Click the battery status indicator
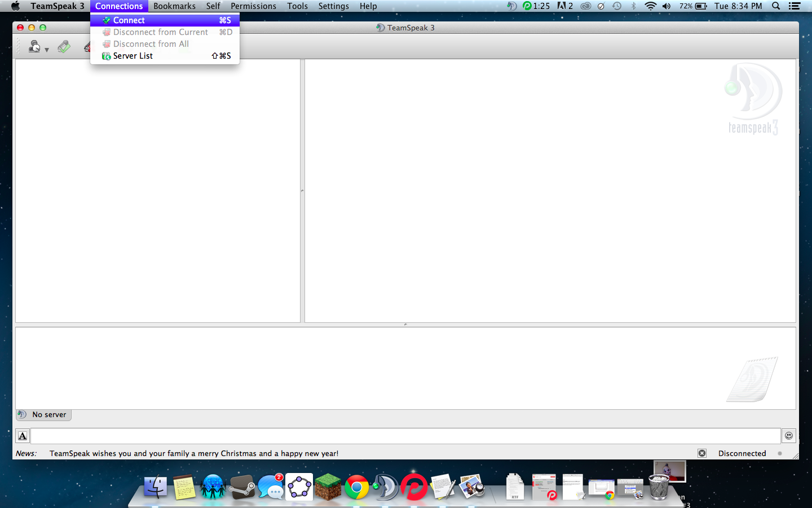Image resolution: width=812 pixels, height=508 pixels. coord(693,6)
